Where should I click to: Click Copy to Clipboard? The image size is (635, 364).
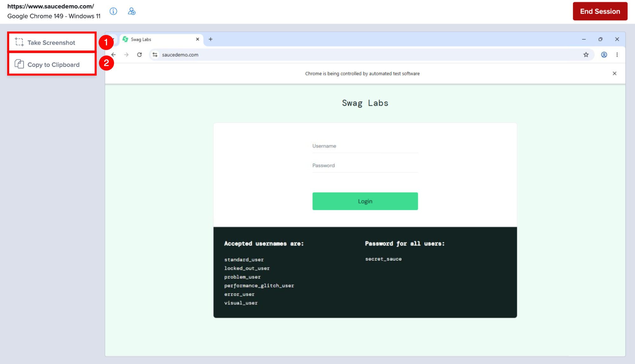[52, 64]
